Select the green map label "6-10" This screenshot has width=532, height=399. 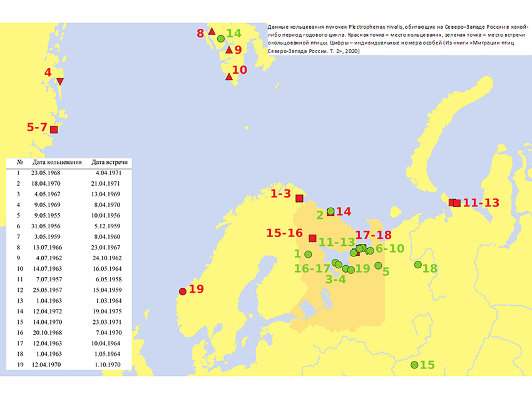point(390,248)
